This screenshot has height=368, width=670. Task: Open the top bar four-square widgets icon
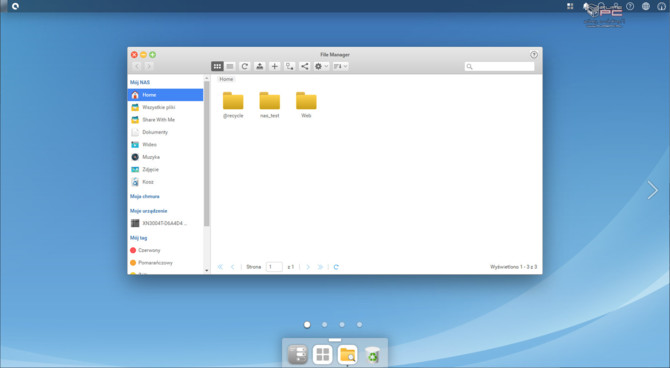pos(570,6)
